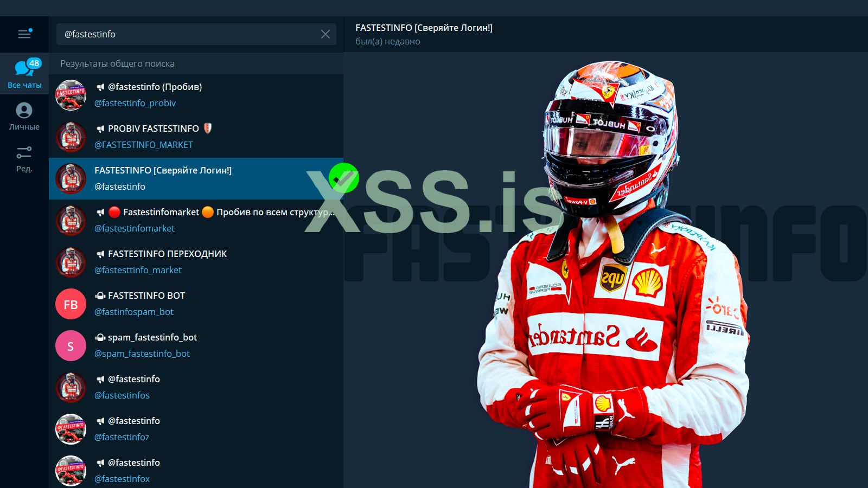
Task: Click the @fastesttinfo_market username link
Action: 138,270
